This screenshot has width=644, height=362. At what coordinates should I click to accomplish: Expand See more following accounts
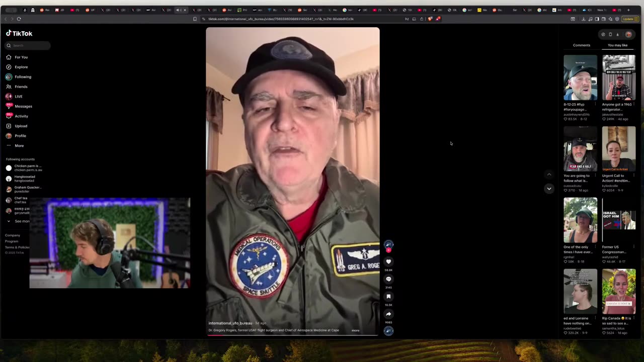pos(18,221)
